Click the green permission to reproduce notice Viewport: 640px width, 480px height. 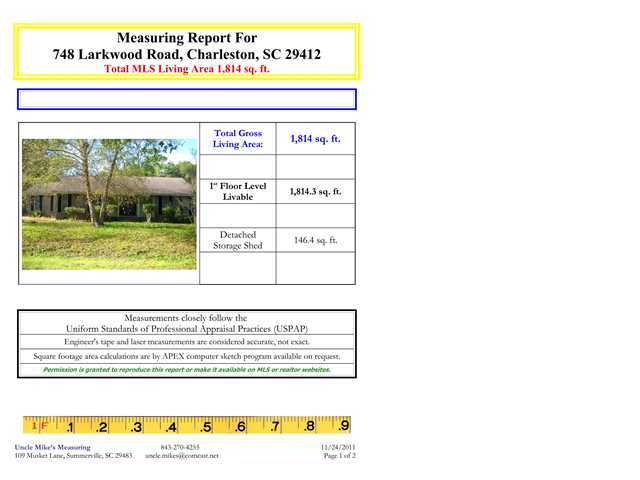click(x=187, y=370)
